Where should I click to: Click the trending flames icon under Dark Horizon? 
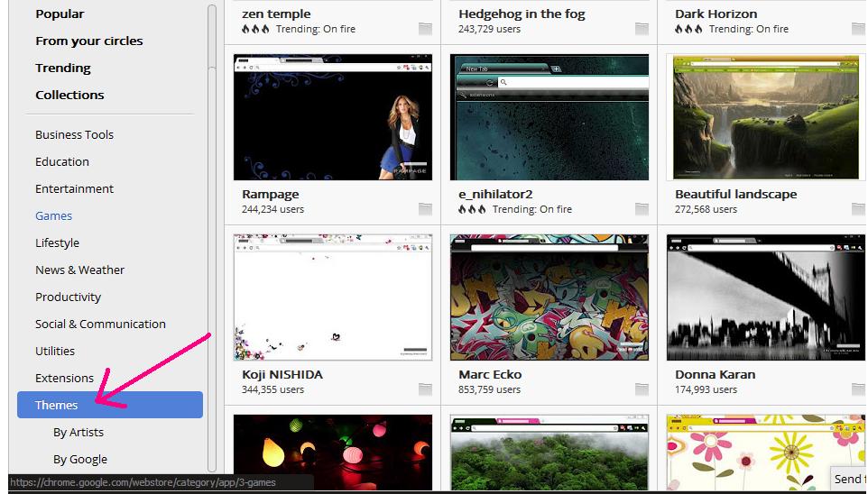(x=688, y=29)
